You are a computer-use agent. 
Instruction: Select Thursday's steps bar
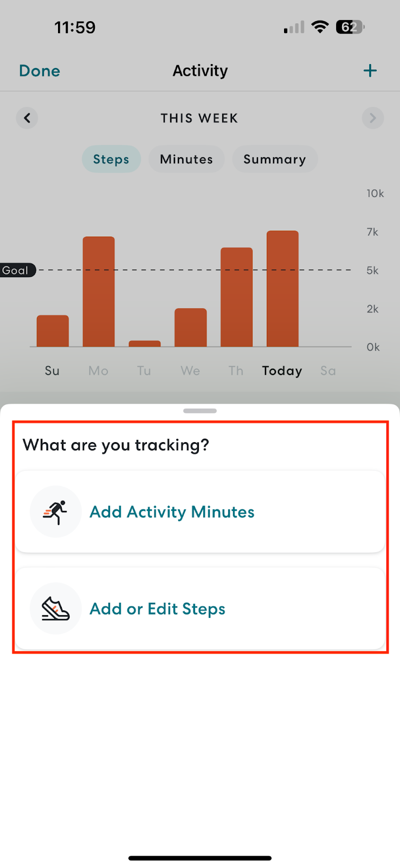[236, 297]
